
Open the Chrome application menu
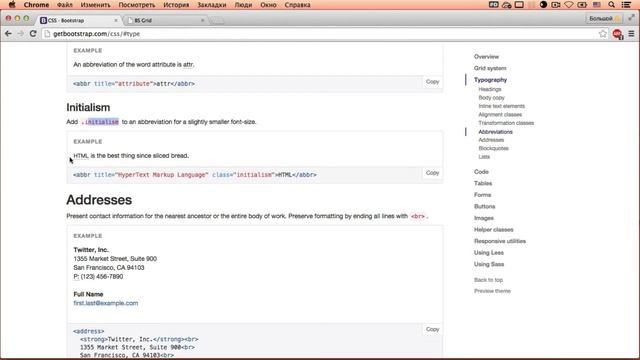[x=36, y=5]
